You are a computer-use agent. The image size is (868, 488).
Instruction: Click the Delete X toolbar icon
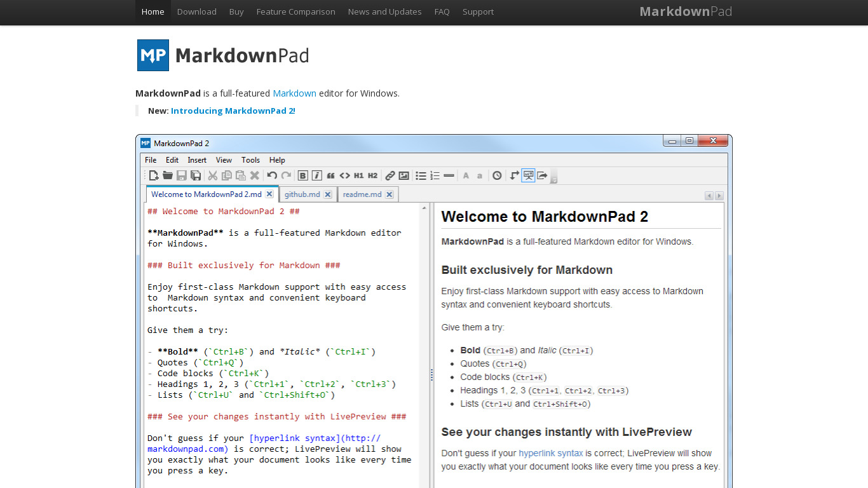(255, 175)
